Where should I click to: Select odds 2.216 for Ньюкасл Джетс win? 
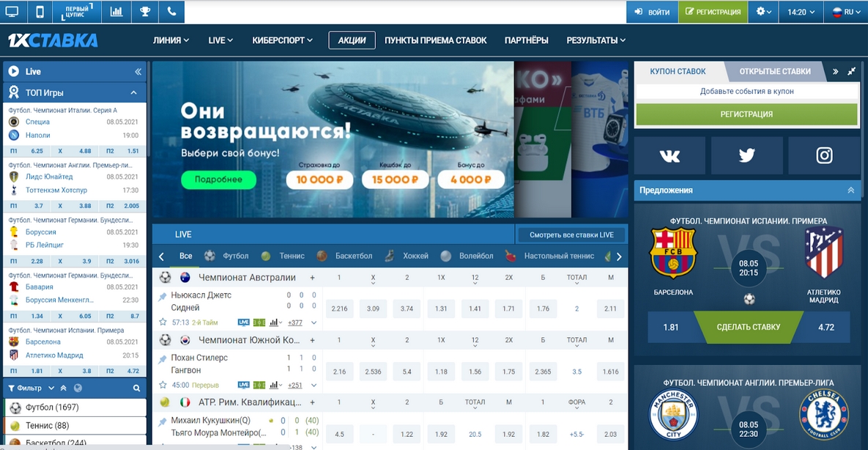(x=339, y=309)
